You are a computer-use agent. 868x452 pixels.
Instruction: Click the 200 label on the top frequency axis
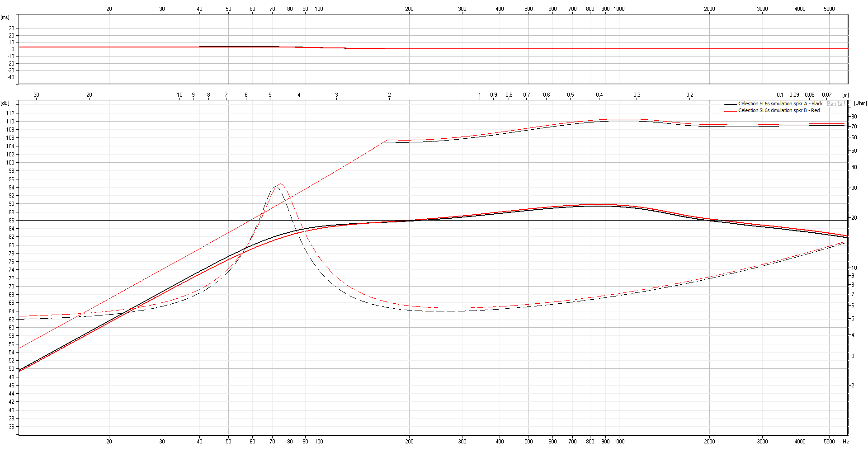(x=409, y=9)
